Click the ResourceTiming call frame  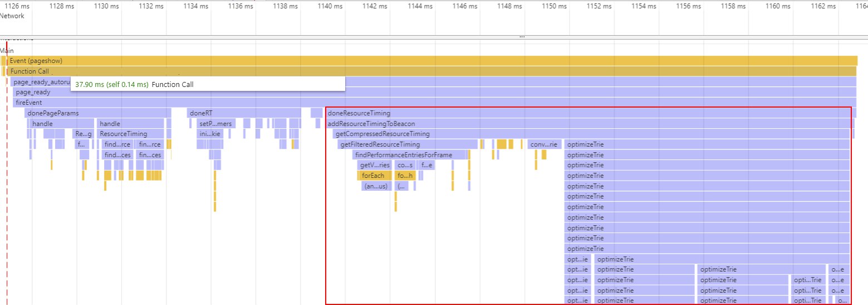tap(130, 134)
